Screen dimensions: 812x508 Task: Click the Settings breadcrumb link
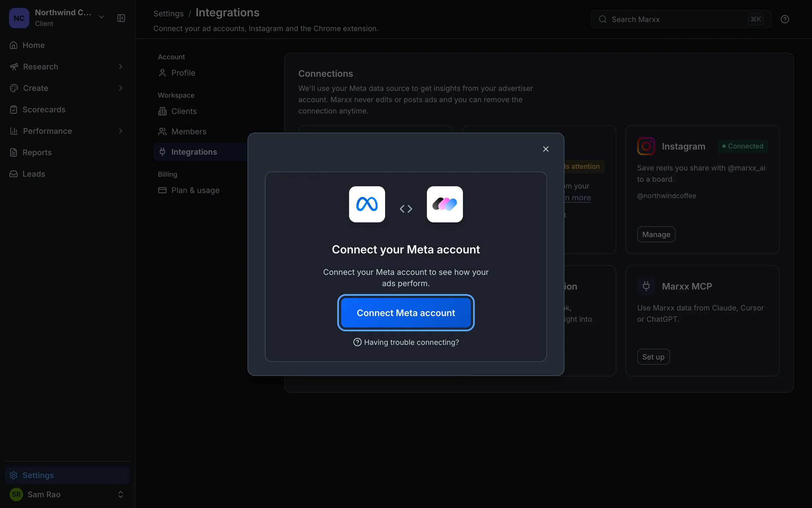pyautogui.click(x=168, y=14)
